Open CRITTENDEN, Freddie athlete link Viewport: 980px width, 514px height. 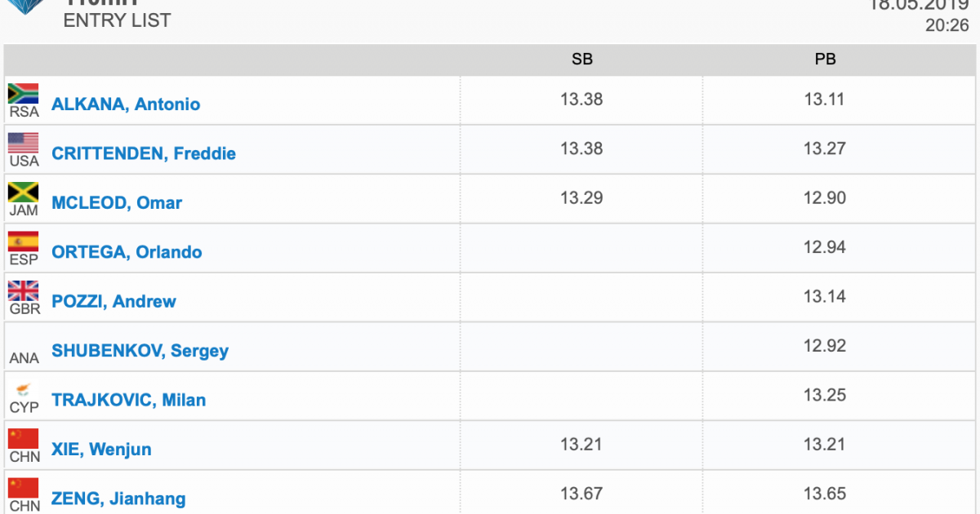pyautogui.click(x=144, y=153)
